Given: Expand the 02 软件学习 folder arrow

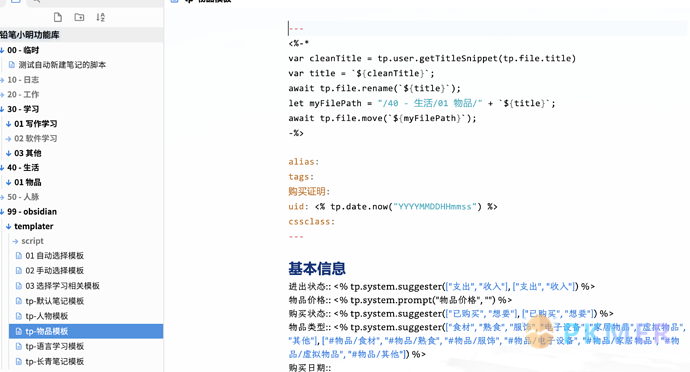Looking at the screenshot, I should click(x=8, y=138).
